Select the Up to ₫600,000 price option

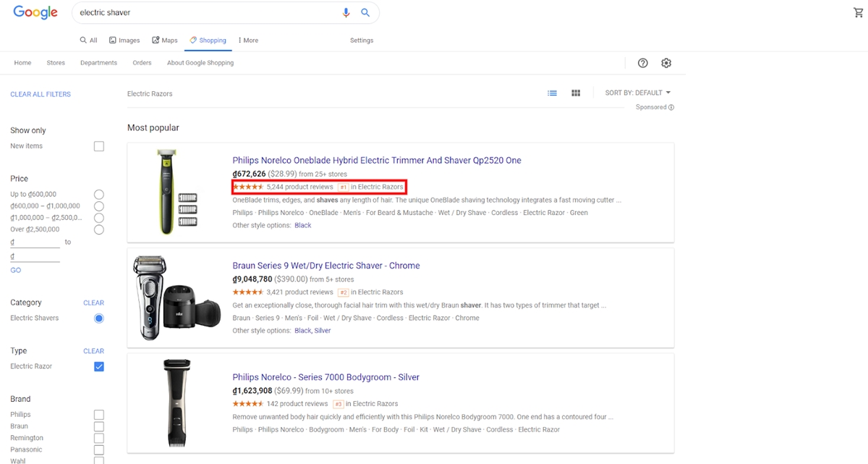pyautogui.click(x=99, y=194)
